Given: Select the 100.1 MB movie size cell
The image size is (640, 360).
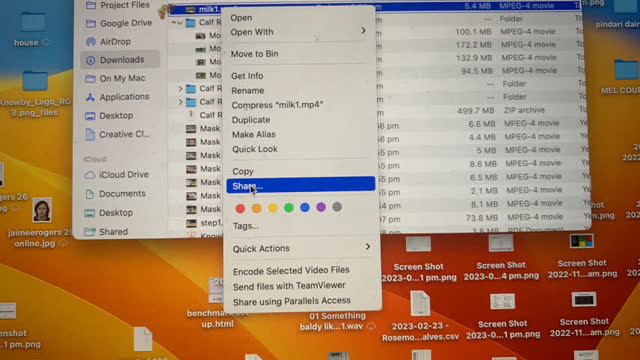Looking at the screenshot, I should 473,31.
